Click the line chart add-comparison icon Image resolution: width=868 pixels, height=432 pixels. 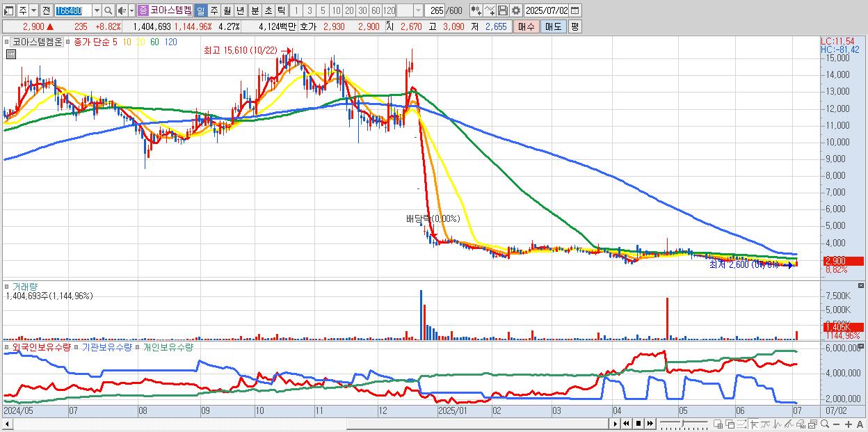[x=490, y=11]
